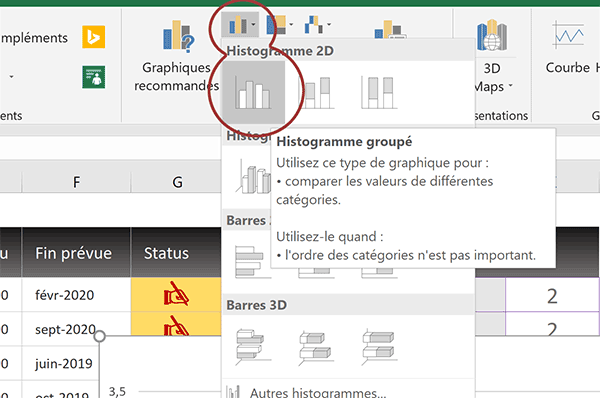This screenshot has width=600, height=398.
Task: Click the chart's top-left resize handle
Action: pyautogui.click(x=99, y=336)
